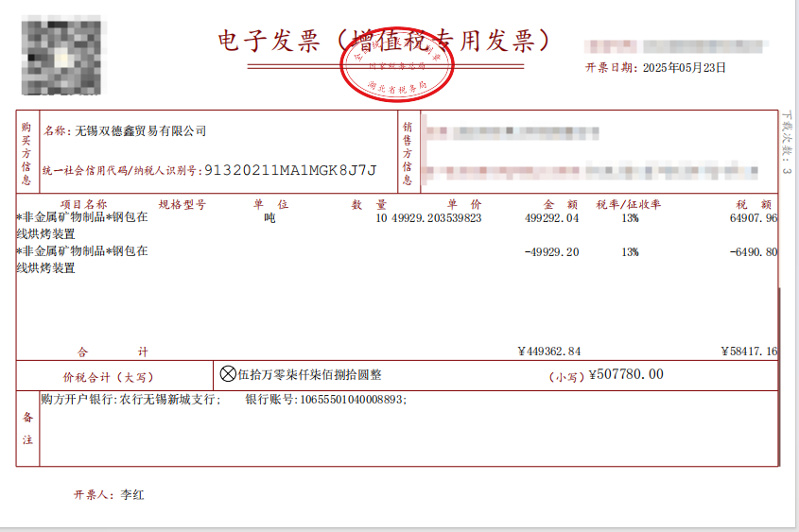This screenshot has width=799, height=532.
Task: Select the issuer name 李红
Action: (132, 495)
